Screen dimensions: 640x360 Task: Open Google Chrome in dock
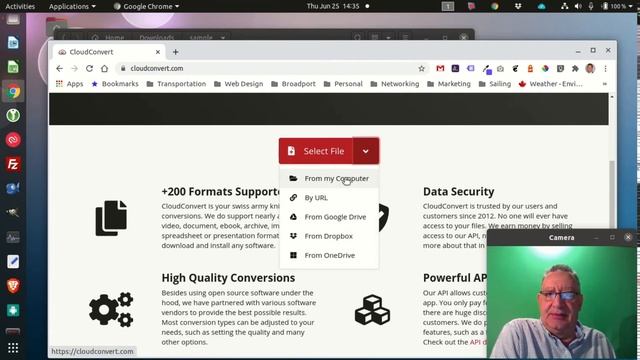pos(13,91)
